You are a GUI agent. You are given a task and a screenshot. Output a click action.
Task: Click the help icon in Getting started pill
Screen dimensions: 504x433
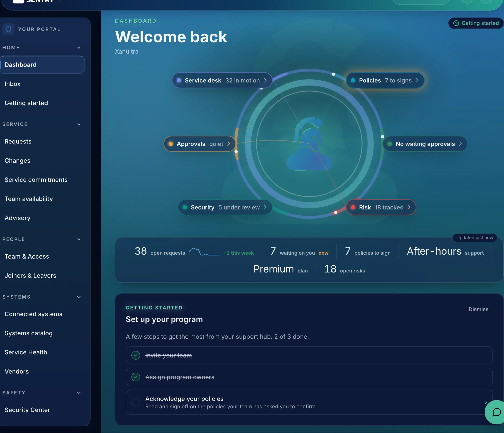click(456, 23)
